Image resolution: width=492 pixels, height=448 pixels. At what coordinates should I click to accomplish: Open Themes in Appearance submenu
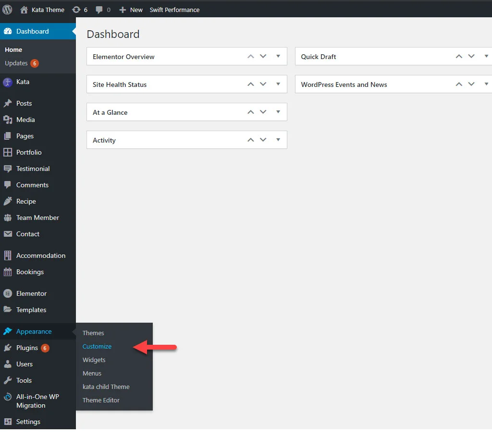[93, 333]
